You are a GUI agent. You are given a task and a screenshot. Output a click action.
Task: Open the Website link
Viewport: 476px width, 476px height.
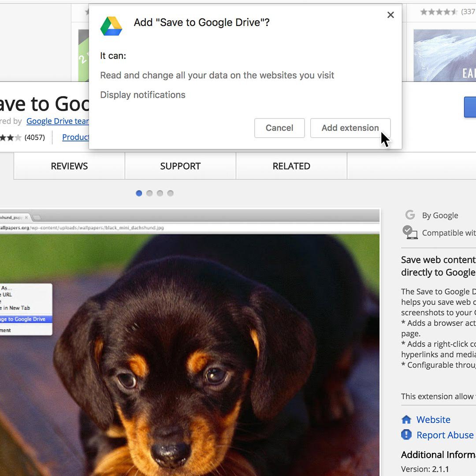click(x=433, y=420)
